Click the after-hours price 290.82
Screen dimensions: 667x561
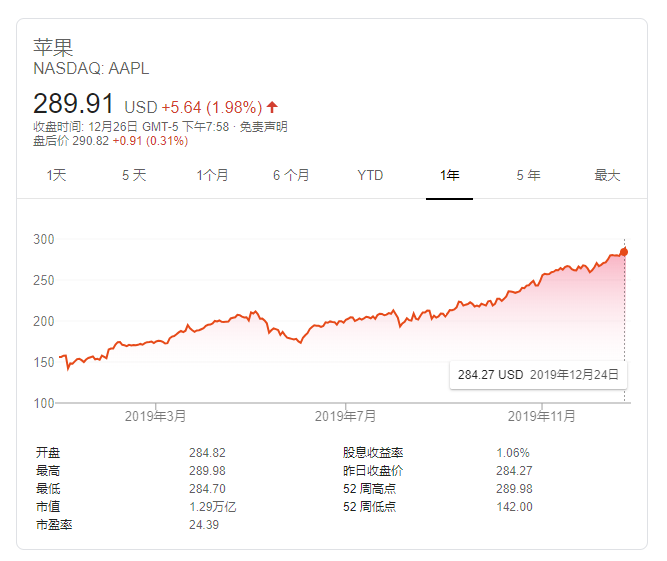pyautogui.click(x=91, y=141)
